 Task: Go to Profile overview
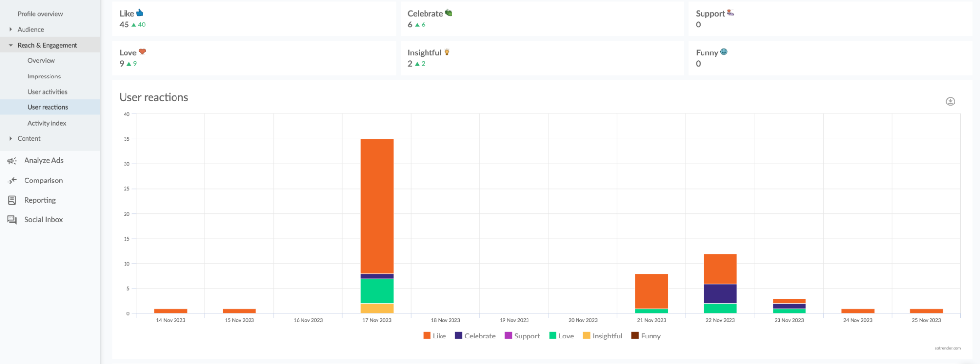click(x=40, y=14)
